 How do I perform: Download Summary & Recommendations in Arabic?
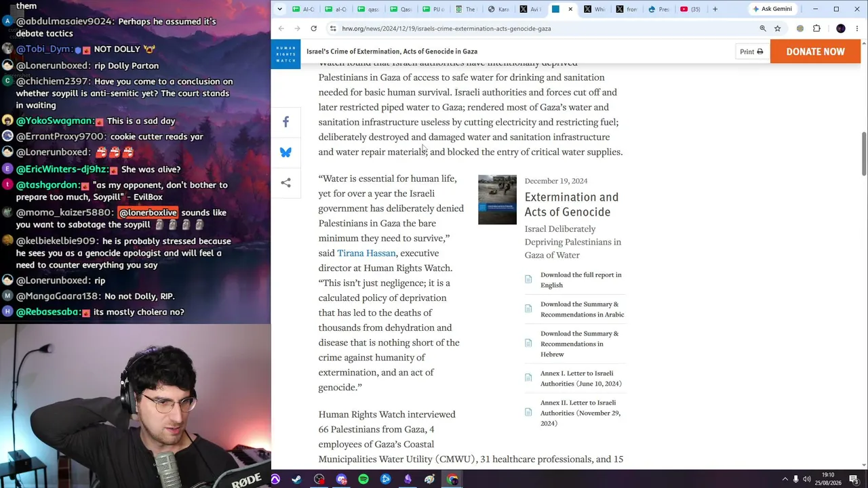pyautogui.click(x=582, y=309)
